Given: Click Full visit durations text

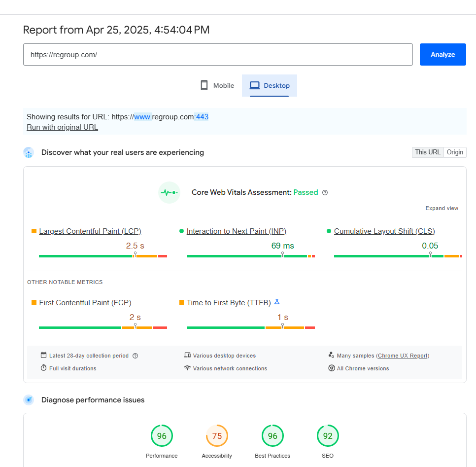Looking at the screenshot, I should coord(72,368).
